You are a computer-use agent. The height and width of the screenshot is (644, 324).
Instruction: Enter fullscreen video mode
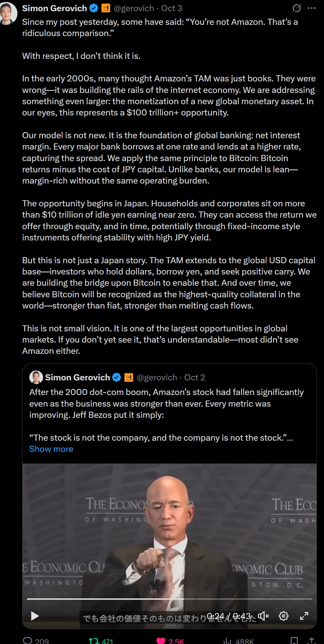[304, 616]
